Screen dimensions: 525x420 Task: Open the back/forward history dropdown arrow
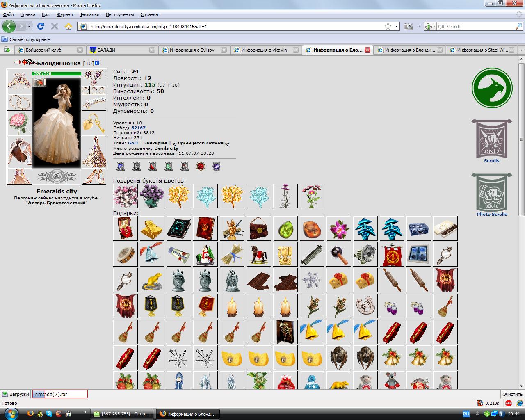(x=29, y=26)
